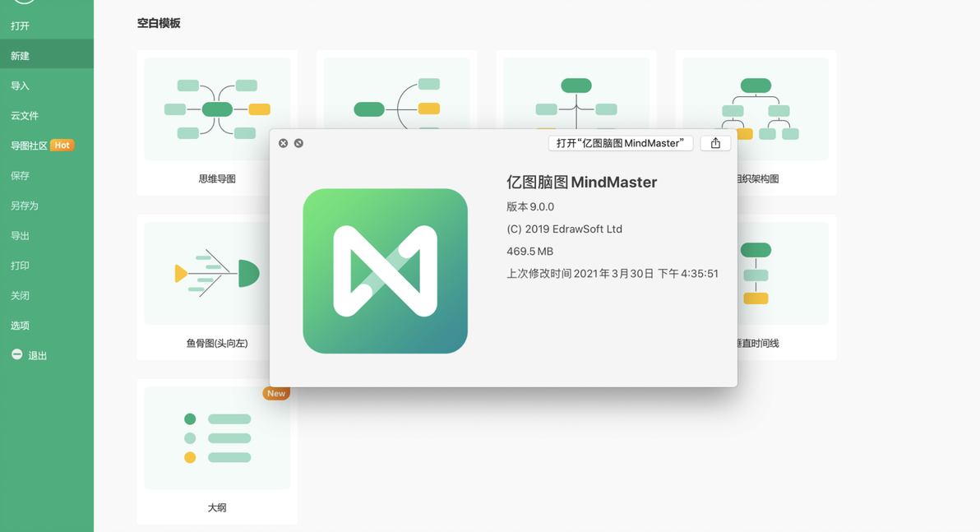
Task: Select the tree map template with top green node
Action: click(576, 93)
